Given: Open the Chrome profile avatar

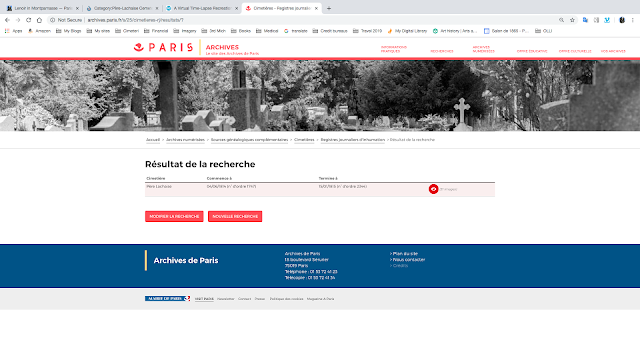Looking at the screenshot, I should click(622, 20).
